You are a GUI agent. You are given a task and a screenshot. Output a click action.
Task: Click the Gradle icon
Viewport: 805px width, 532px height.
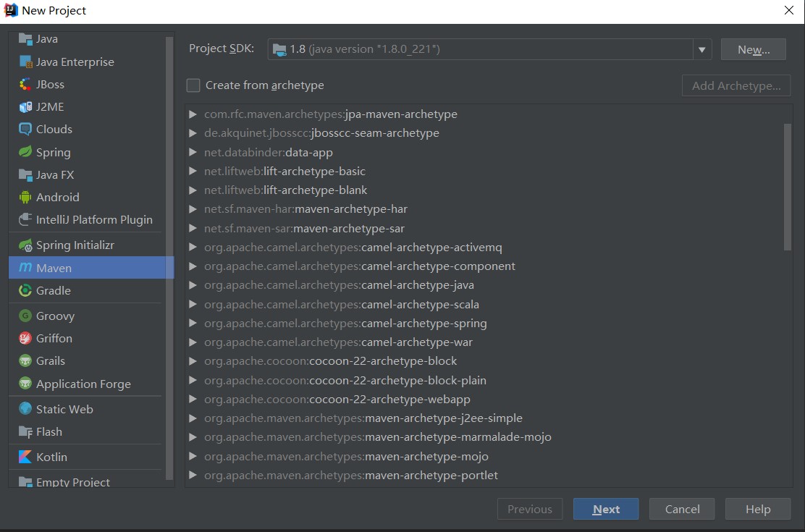tap(25, 291)
